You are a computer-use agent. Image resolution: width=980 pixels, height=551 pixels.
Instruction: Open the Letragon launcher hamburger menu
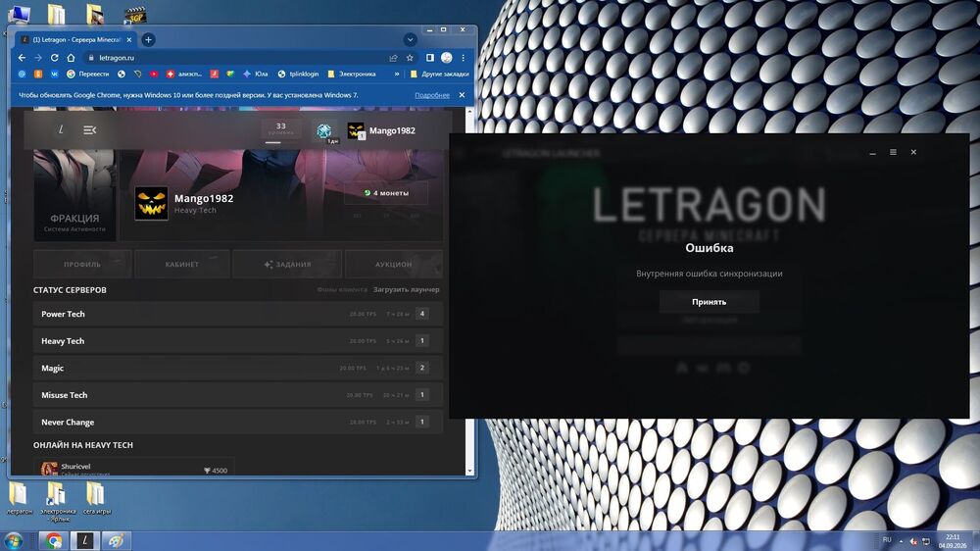pyautogui.click(x=893, y=152)
